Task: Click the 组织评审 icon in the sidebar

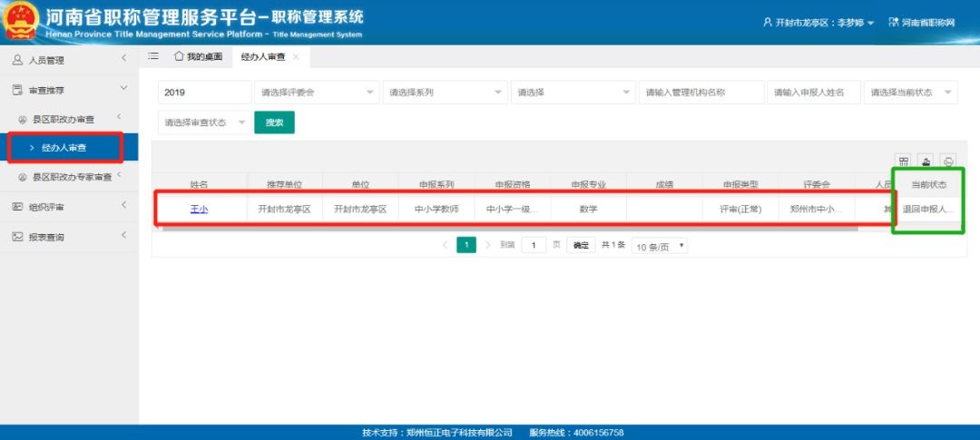Action: tap(17, 207)
